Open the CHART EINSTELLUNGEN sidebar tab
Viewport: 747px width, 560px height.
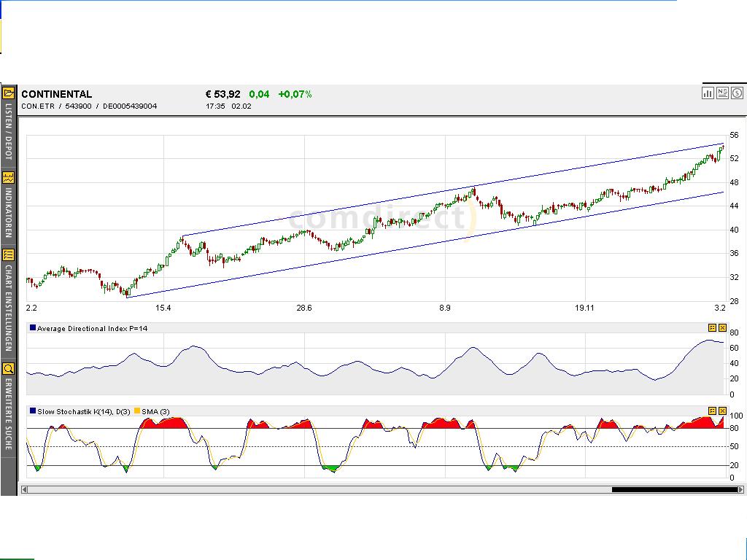coord(8,308)
